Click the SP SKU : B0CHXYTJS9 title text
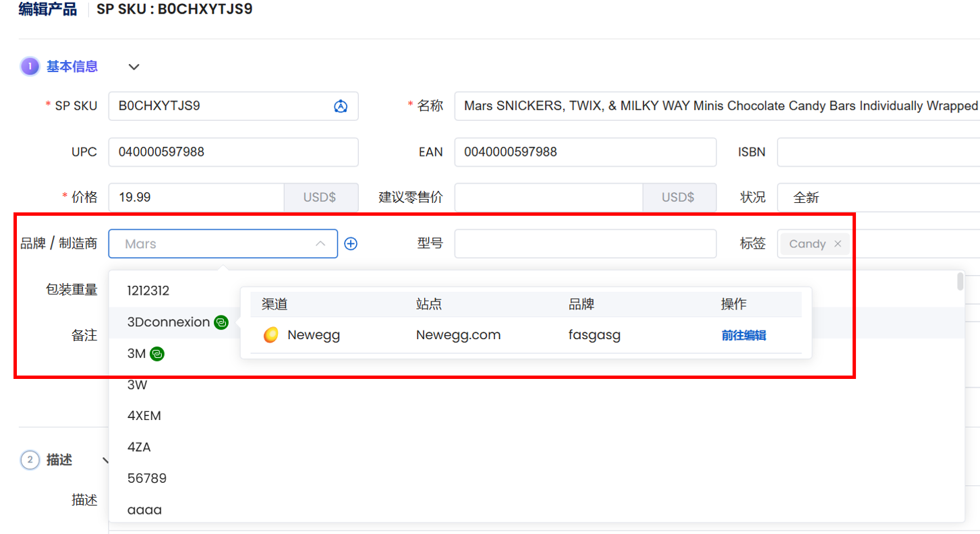The height and width of the screenshot is (534, 980). (x=175, y=10)
